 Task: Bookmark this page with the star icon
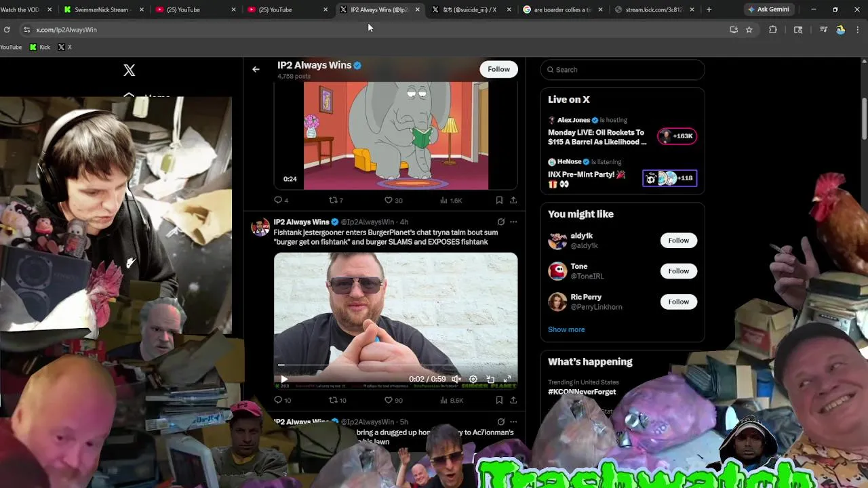pos(749,30)
